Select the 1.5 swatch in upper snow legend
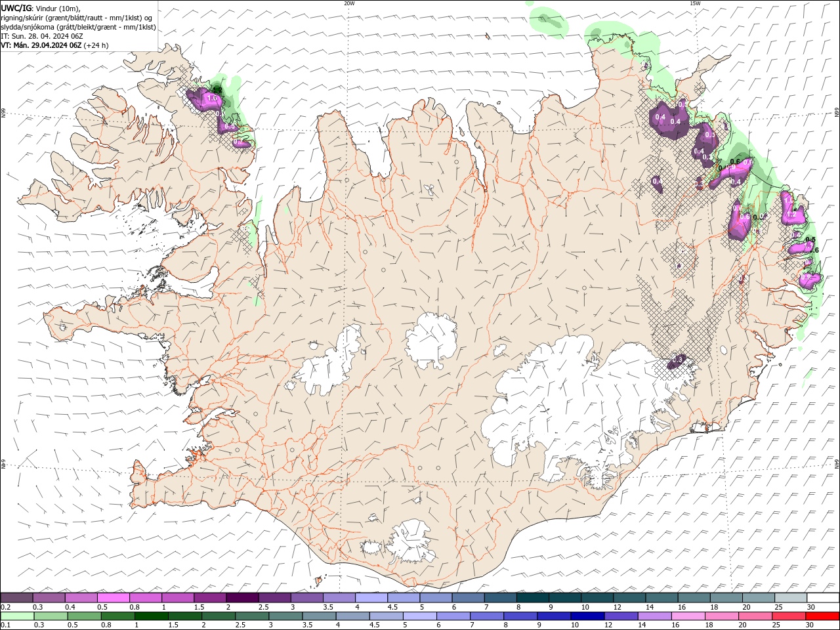The width and height of the screenshot is (840, 630). point(209,598)
